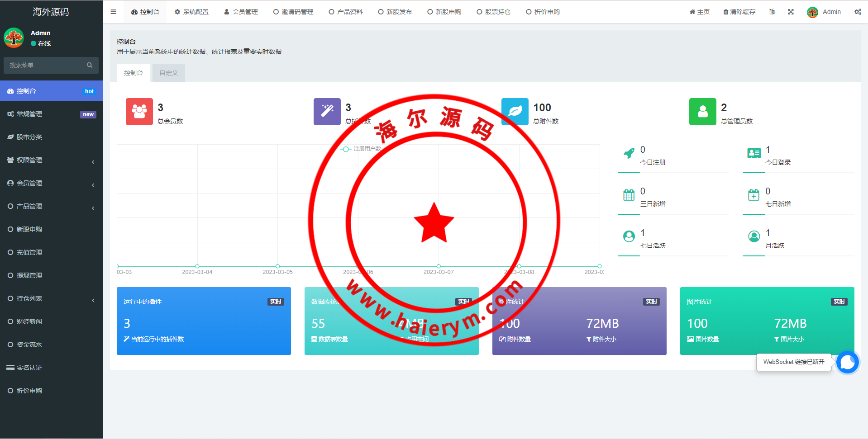Click the search magnifier in sidebar
The image size is (868, 439).
click(90, 65)
